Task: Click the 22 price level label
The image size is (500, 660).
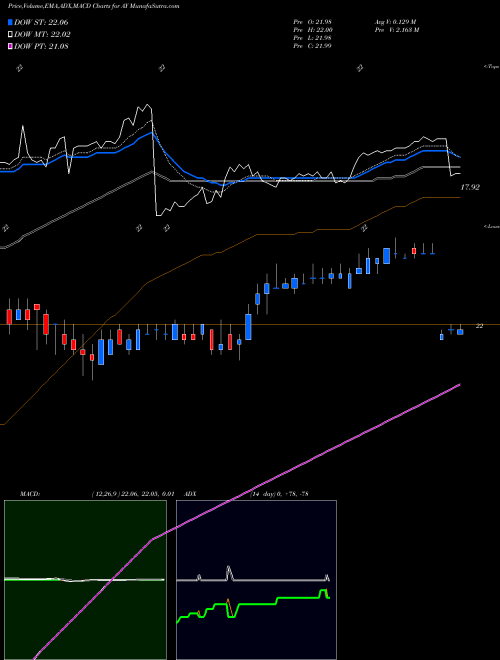Action: point(479,326)
